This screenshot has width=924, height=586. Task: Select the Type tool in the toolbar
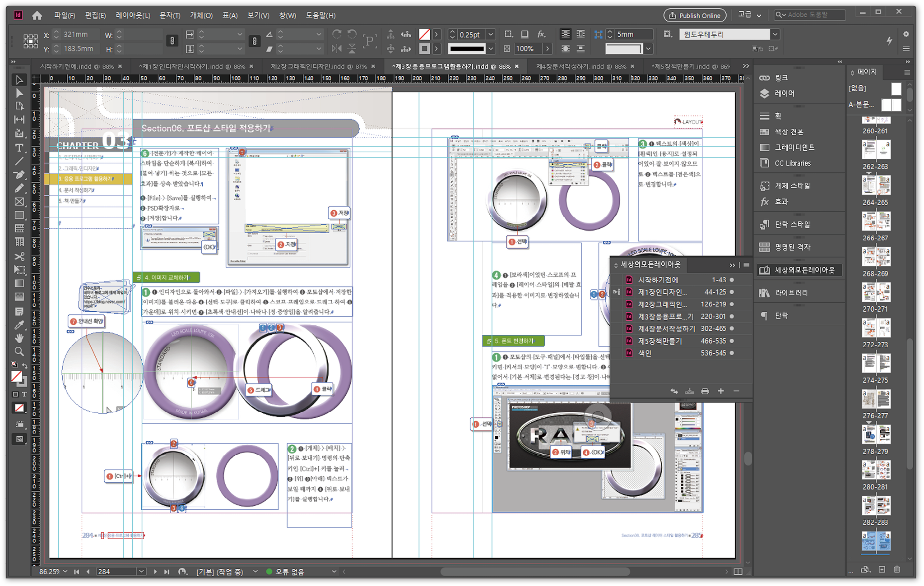[x=19, y=148]
